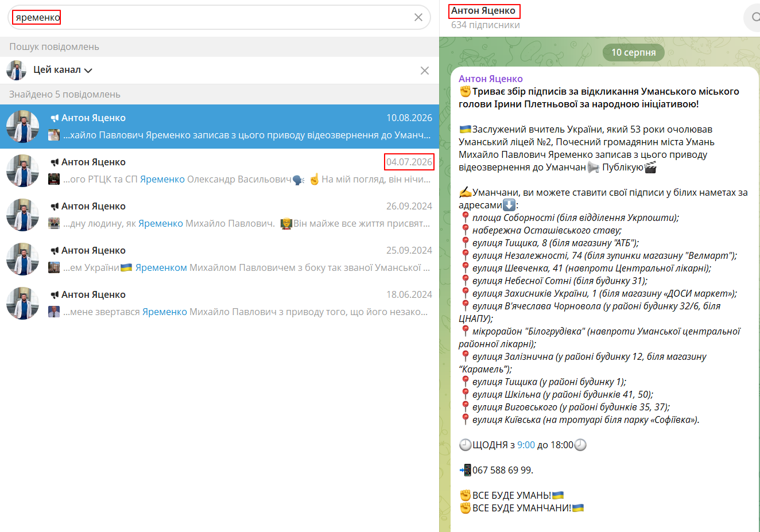The width and height of the screenshot is (760, 532).
Task: Click the channel avatar next to "Цей канал"
Action: click(17, 71)
